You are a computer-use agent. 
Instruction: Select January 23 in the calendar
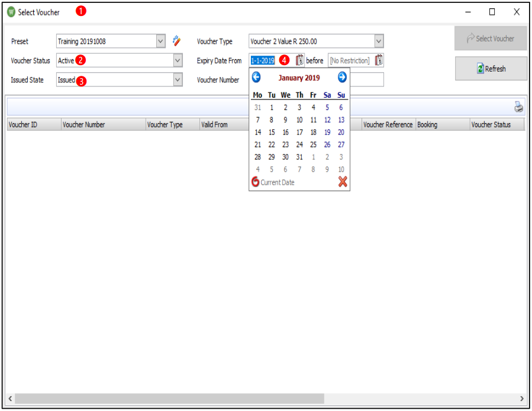pos(285,145)
